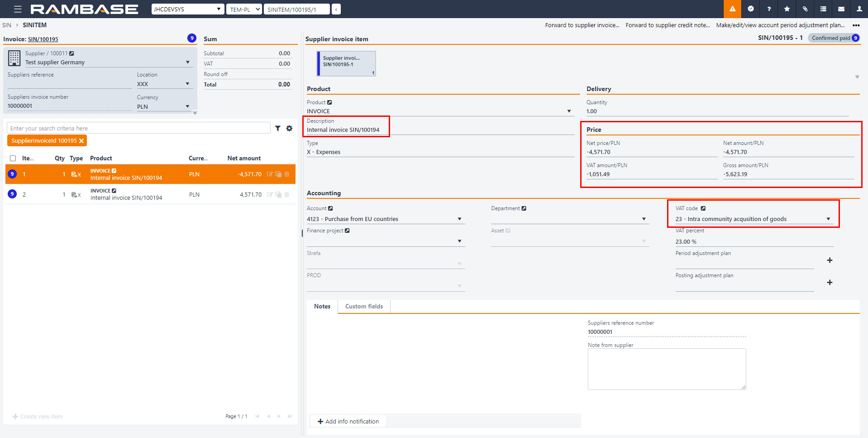The image size is (868, 438).
Task: Expand the VAT code dropdown
Action: point(828,219)
